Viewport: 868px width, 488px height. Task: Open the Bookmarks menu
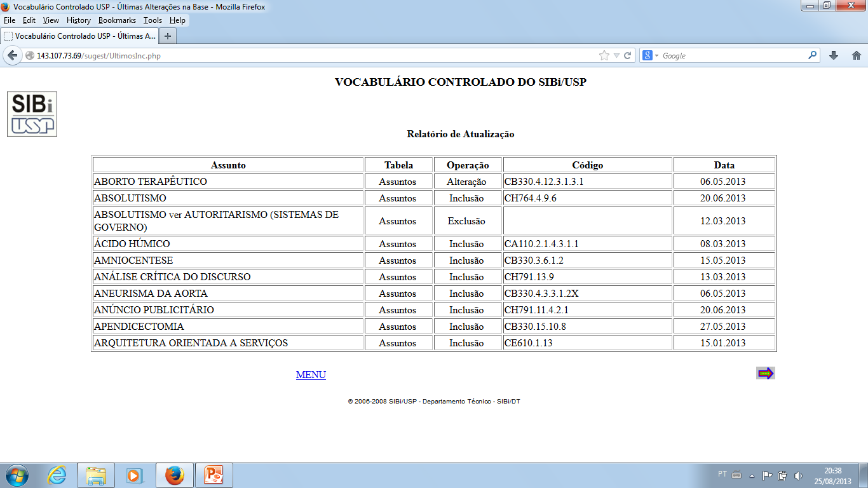coord(117,20)
